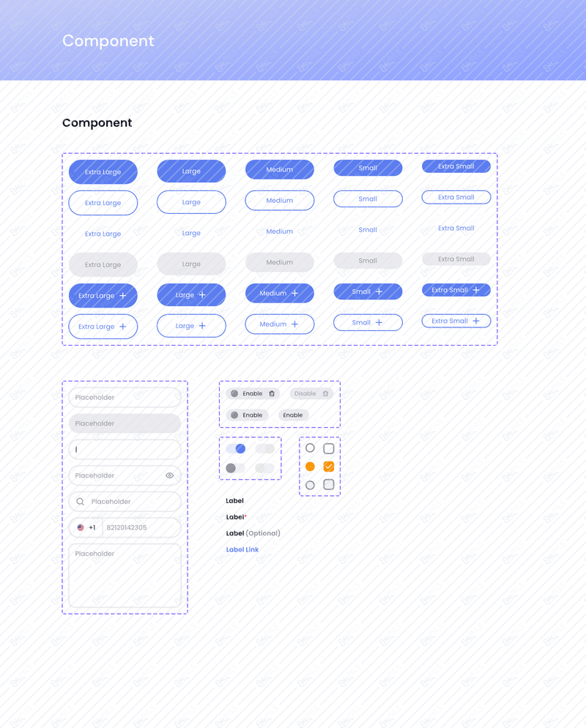Click the Disable chip label
This screenshot has height=728, width=586.
point(305,394)
